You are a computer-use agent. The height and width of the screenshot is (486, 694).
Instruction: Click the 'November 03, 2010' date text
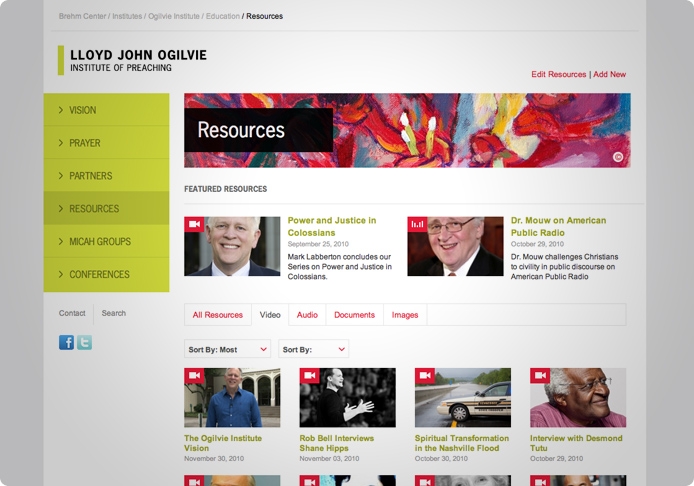329,459
